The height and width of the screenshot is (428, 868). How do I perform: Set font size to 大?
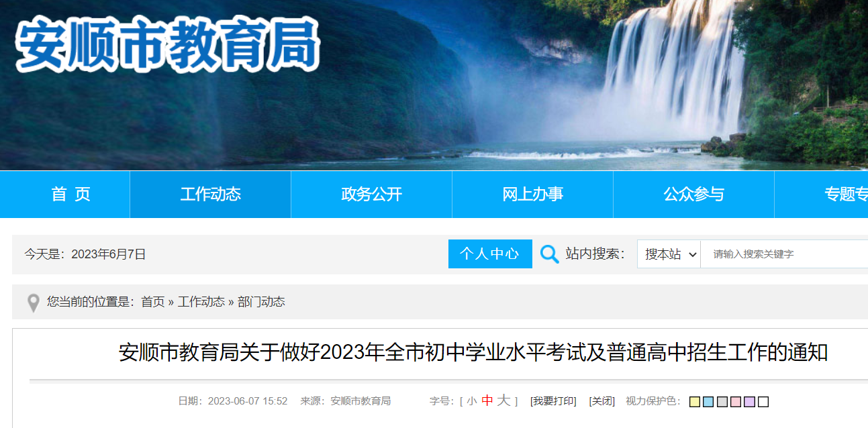503,400
